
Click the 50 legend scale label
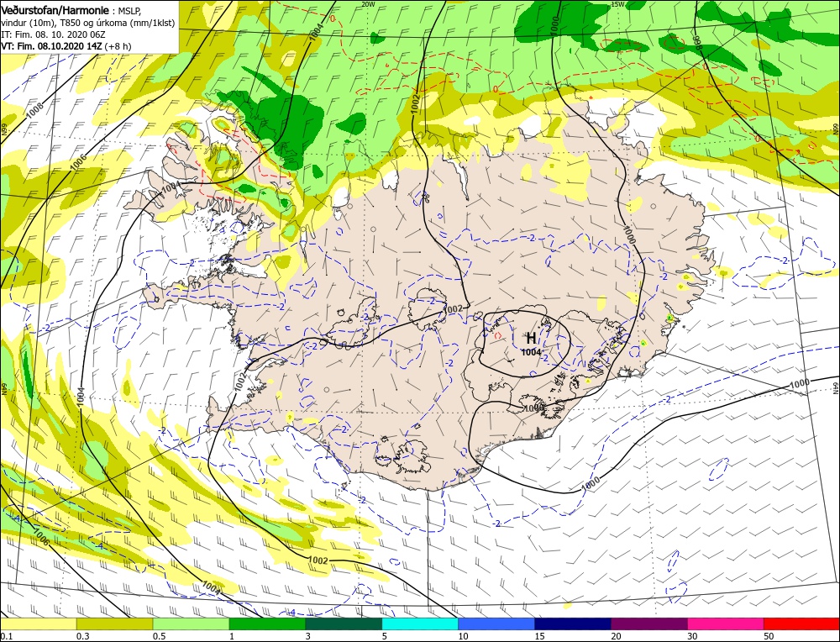[769, 636]
